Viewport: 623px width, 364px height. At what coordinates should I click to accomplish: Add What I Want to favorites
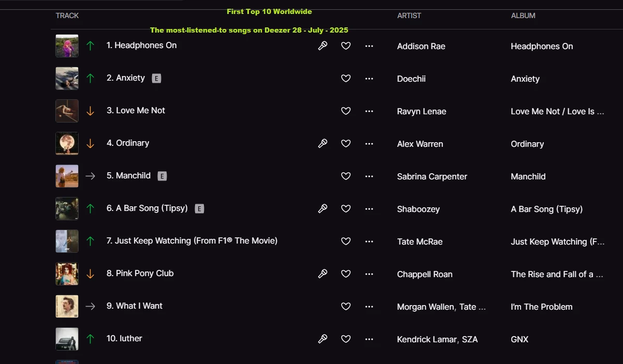tap(346, 307)
